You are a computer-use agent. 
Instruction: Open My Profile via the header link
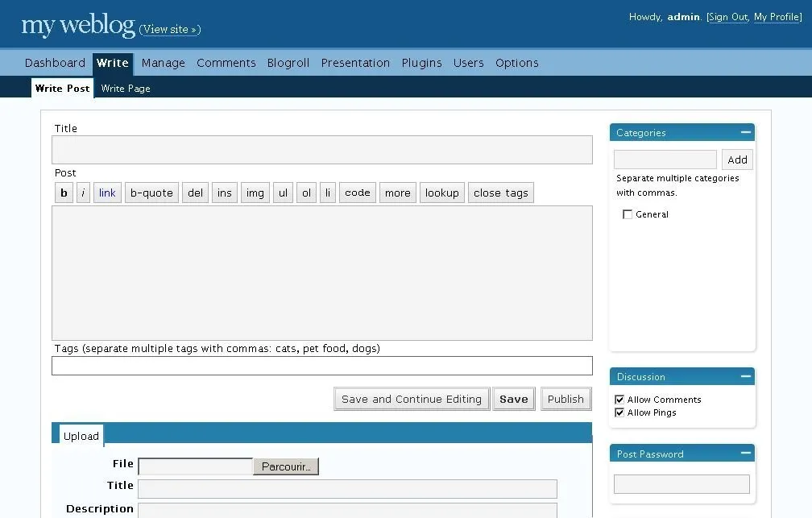point(777,17)
